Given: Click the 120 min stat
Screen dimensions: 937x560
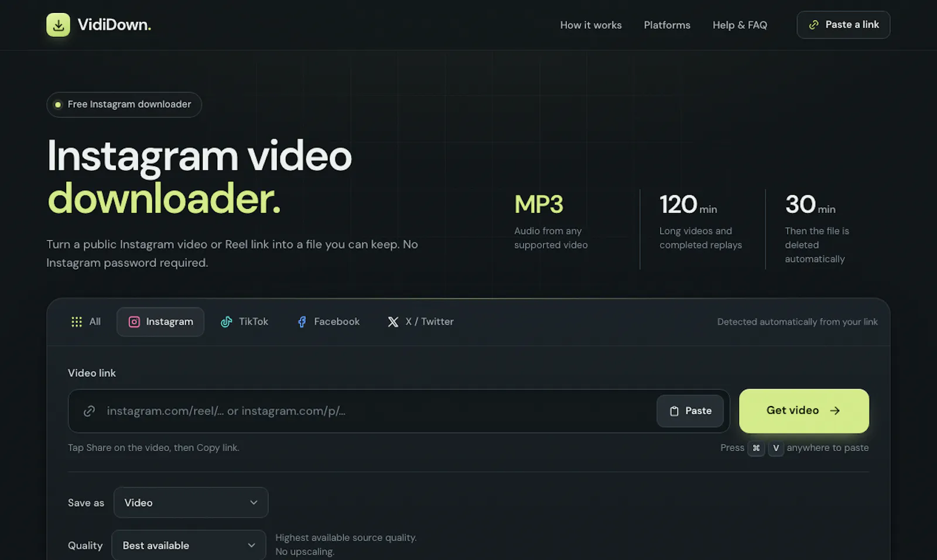Looking at the screenshot, I should (x=688, y=205).
